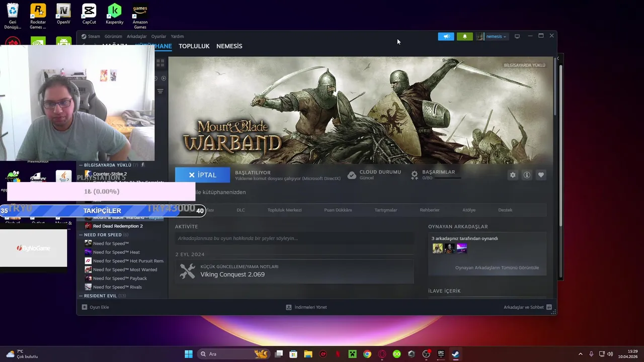644x362 pixels.
Task: Click the activity comment input field
Action: pos(294,238)
